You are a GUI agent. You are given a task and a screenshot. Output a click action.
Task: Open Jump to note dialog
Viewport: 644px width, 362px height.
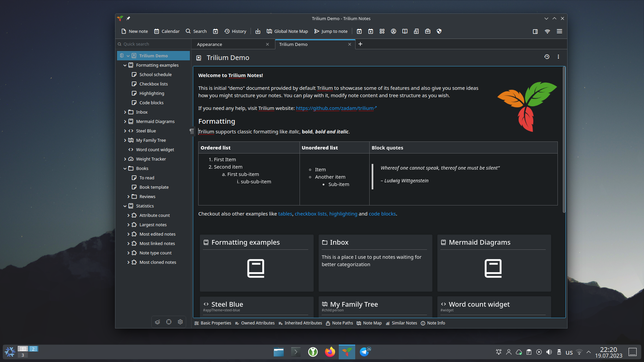(x=331, y=31)
